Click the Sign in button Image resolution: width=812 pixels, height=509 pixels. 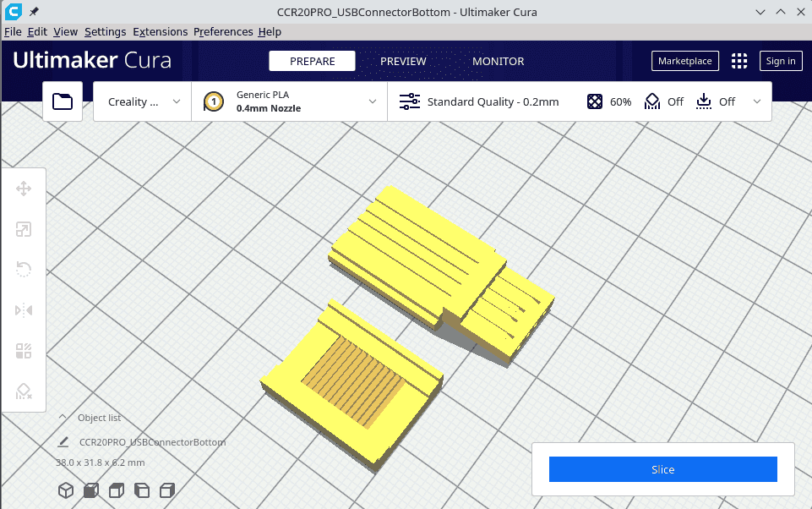click(x=781, y=61)
